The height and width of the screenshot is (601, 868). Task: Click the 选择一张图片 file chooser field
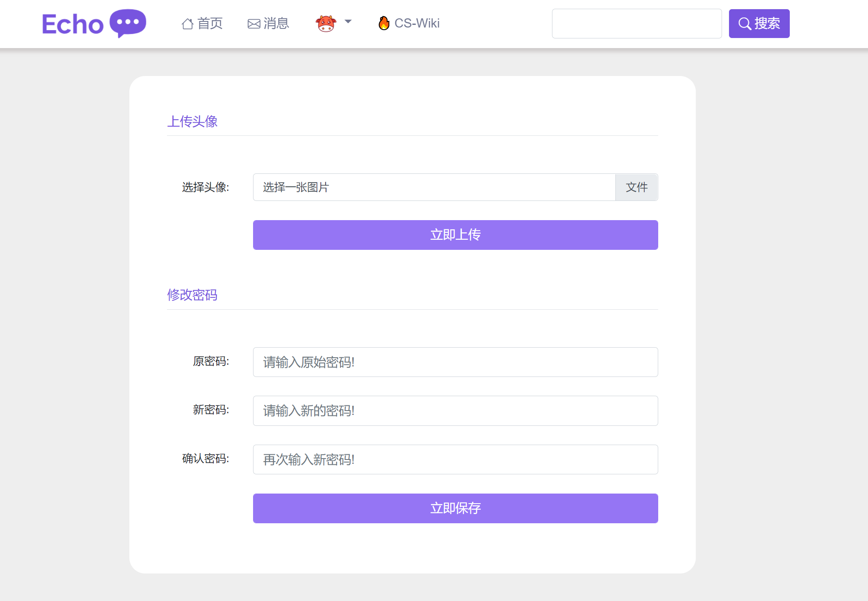434,187
